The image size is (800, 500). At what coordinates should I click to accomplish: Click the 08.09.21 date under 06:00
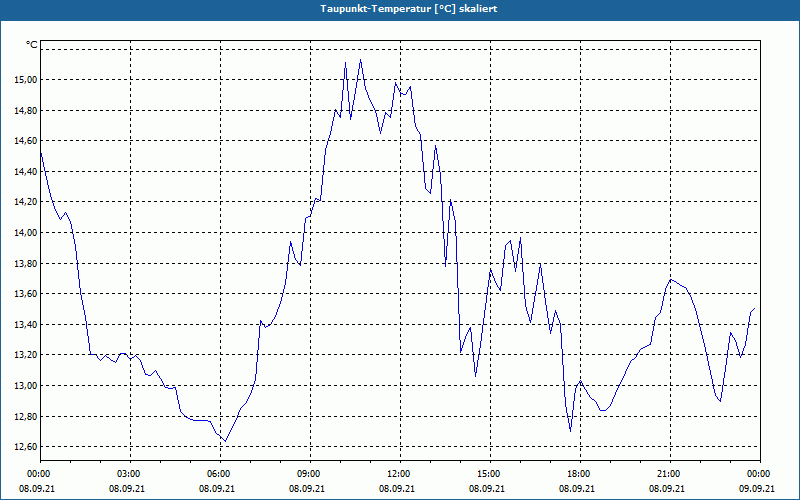coord(217,488)
